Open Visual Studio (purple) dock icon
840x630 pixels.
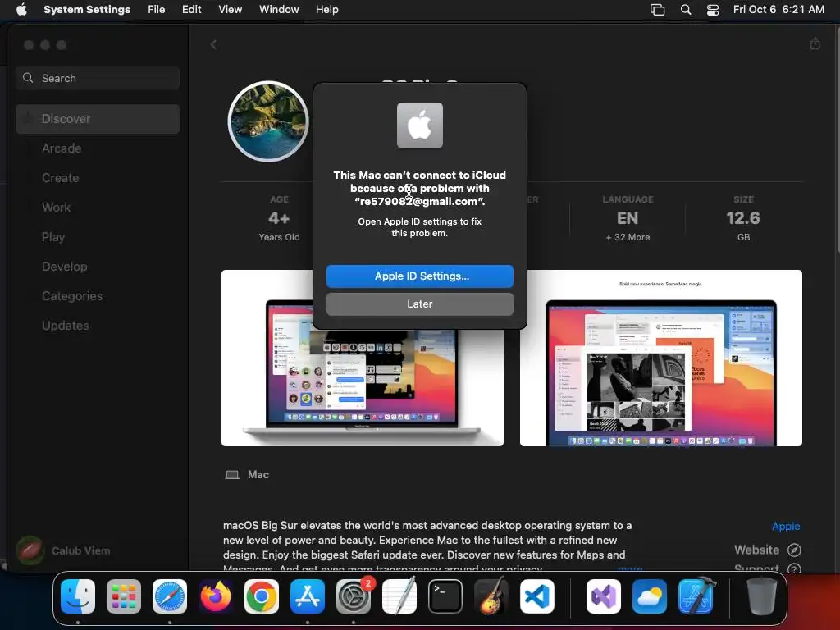[604, 596]
